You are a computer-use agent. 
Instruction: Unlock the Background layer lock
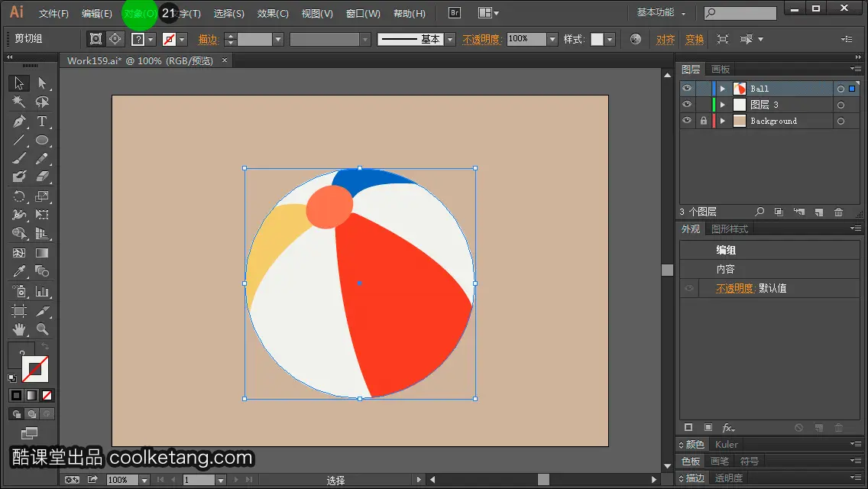703,121
